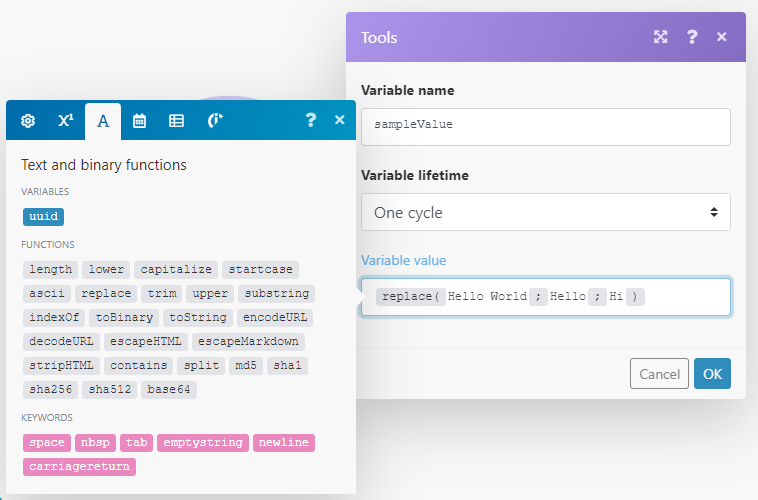The width and height of the screenshot is (758, 500).
Task: Insert the uuid variable
Action: [44, 217]
